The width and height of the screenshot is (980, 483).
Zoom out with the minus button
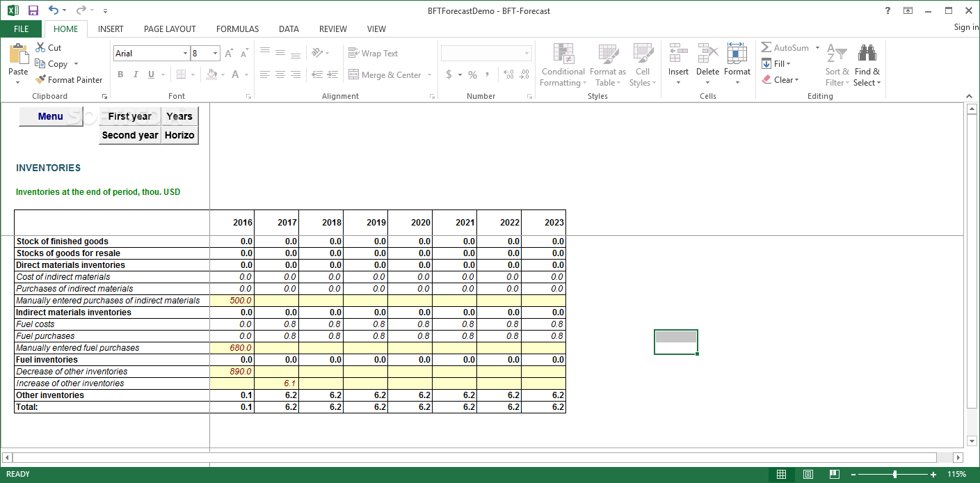(x=853, y=475)
